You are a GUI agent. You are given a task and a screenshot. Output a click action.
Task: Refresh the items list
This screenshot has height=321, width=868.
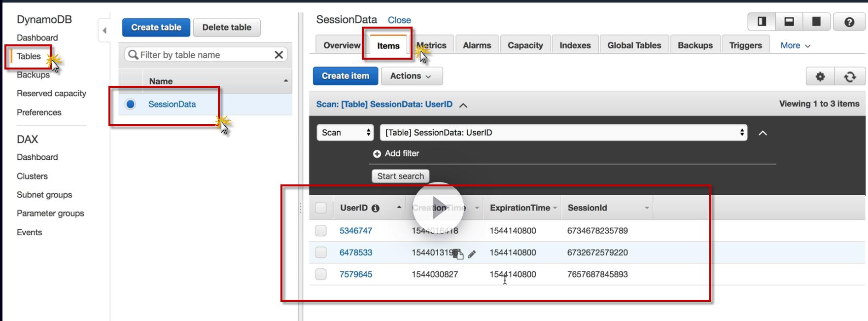coord(850,76)
